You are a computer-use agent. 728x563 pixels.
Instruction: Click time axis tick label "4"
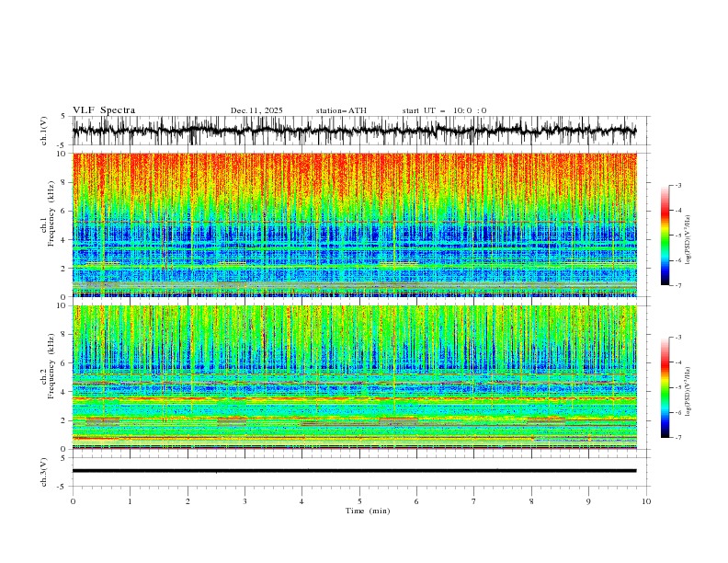[x=301, y=501]
